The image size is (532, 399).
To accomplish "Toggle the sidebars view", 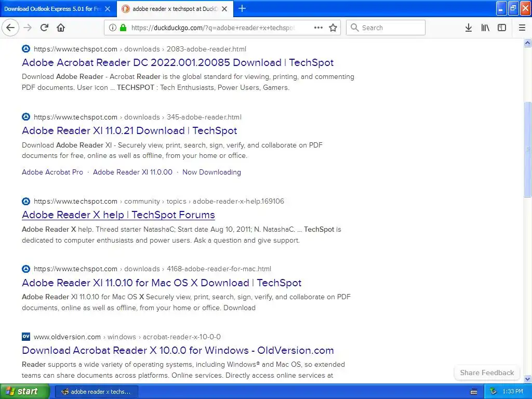I will click(x=502, y=28).
